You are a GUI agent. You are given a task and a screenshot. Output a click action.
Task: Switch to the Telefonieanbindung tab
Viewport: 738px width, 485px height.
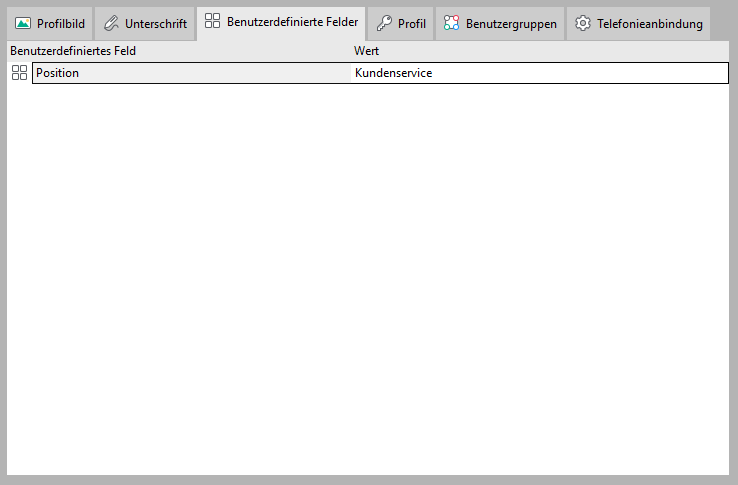click(638, 24)
